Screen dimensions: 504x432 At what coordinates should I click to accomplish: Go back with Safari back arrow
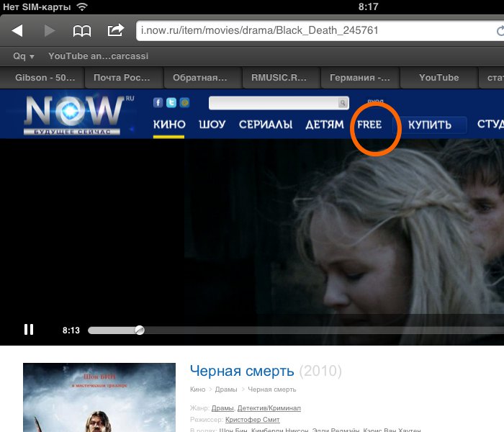pos(17,30)
